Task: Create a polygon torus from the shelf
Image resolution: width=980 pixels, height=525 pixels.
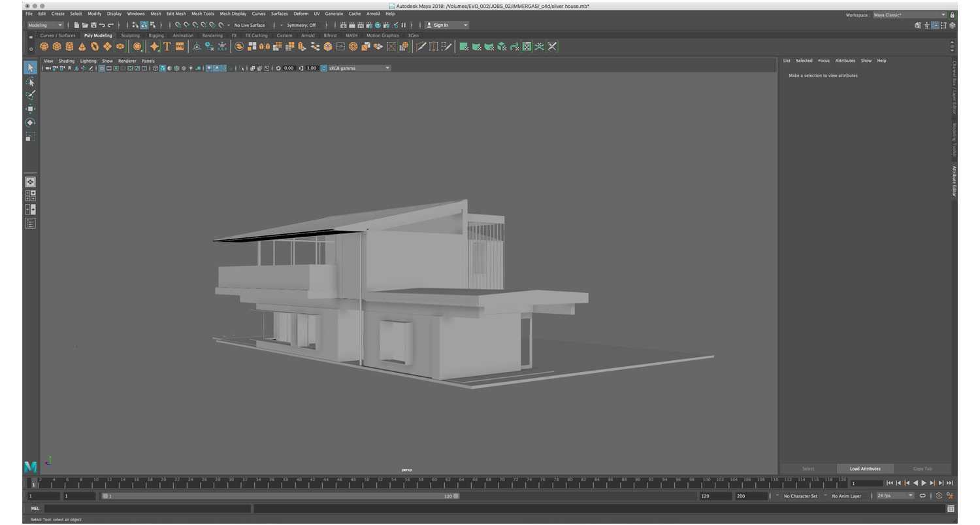Action: click(95, 46)
